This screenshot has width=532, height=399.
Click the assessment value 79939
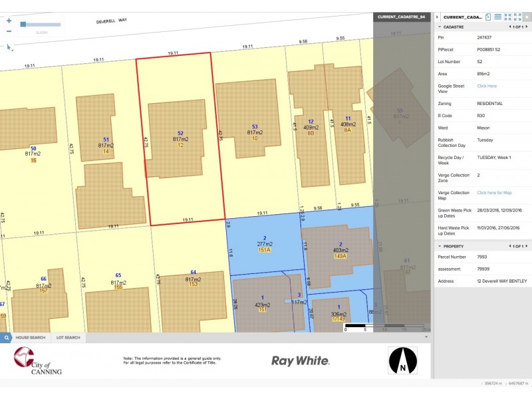(x=483, y=269)
